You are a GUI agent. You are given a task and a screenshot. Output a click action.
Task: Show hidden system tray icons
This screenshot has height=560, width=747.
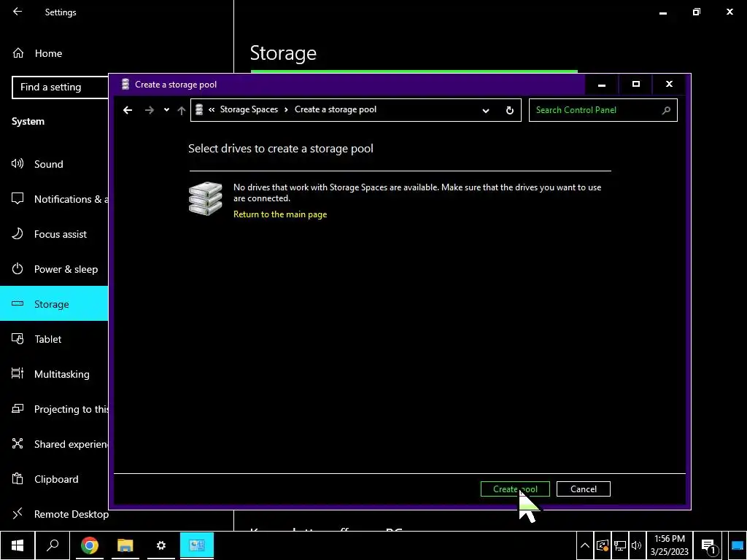point(585,545)
